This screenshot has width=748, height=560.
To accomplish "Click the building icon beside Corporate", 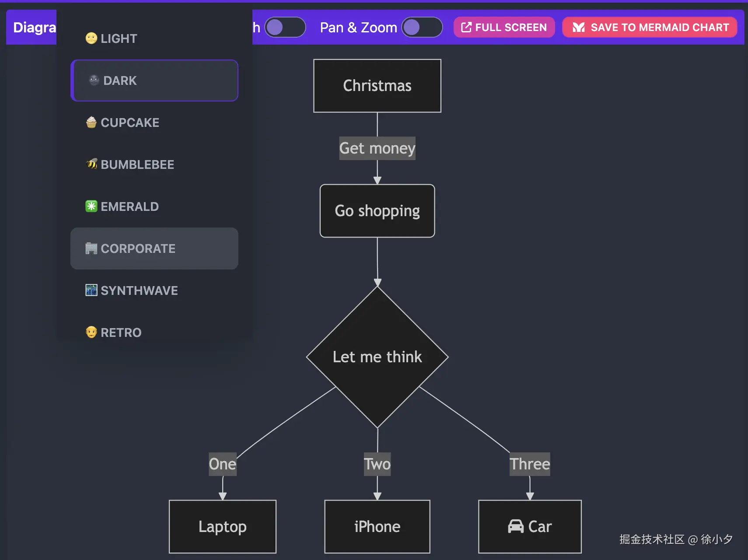I will tap(91, 248).
